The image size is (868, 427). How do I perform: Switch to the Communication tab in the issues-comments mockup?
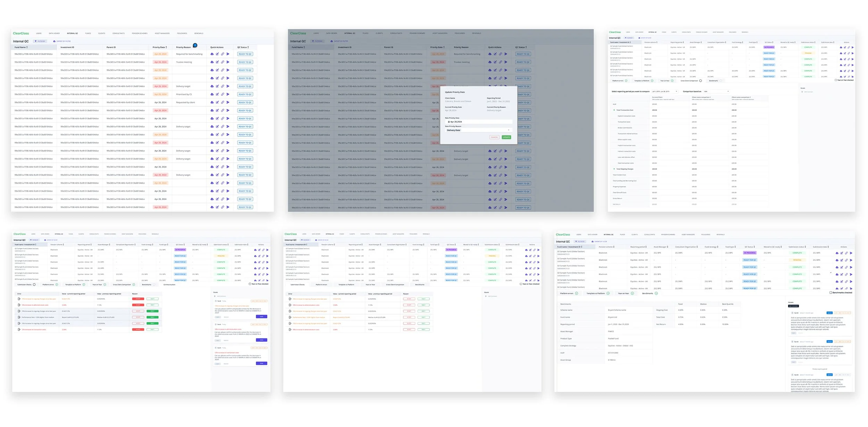point(169,285)
